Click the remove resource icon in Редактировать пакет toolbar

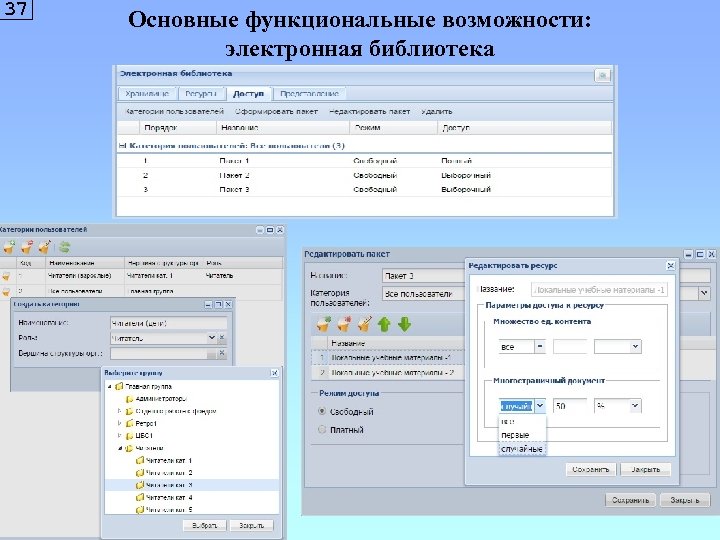344,324
